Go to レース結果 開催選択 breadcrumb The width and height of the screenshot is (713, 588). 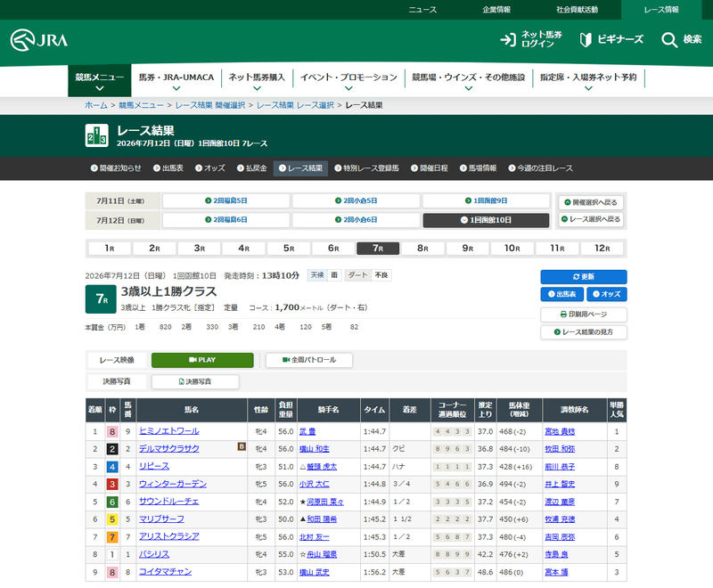pyautogui.click(x=210, y=105)
